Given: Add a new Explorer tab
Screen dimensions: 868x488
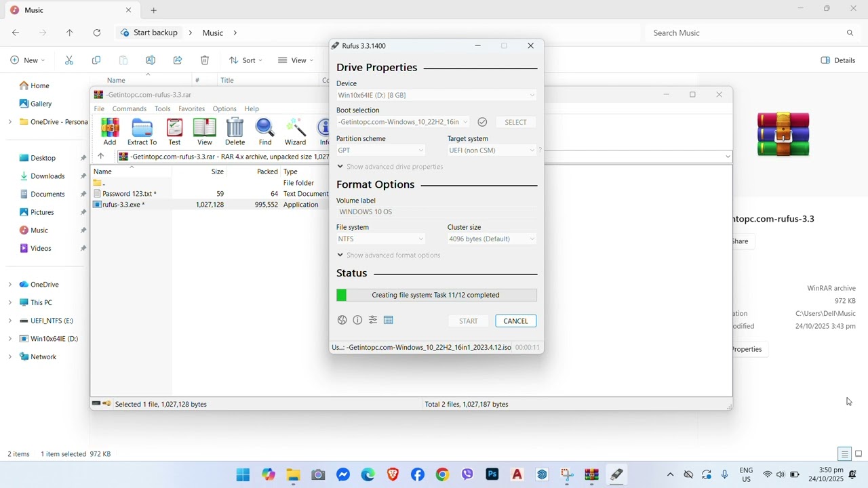Looking at the screenshot, I should 153,10.
